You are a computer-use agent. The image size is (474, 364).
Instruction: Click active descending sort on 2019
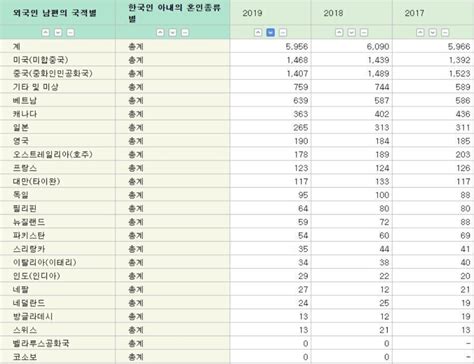tap(270, 32)
